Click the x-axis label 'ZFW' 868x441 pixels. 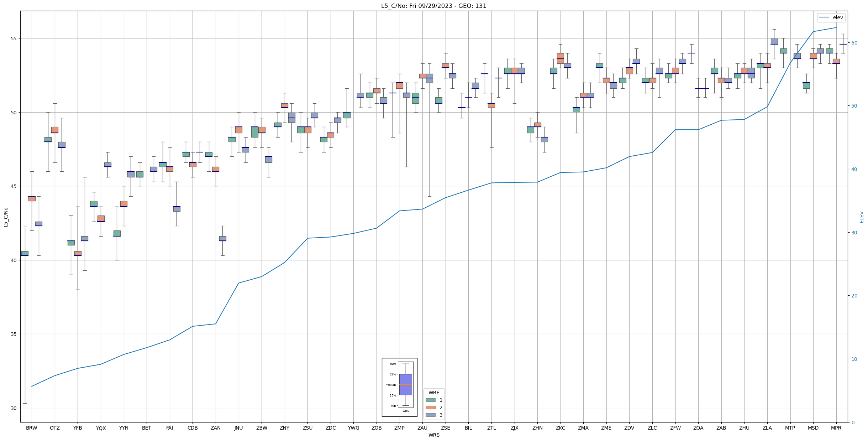[675, 428]
